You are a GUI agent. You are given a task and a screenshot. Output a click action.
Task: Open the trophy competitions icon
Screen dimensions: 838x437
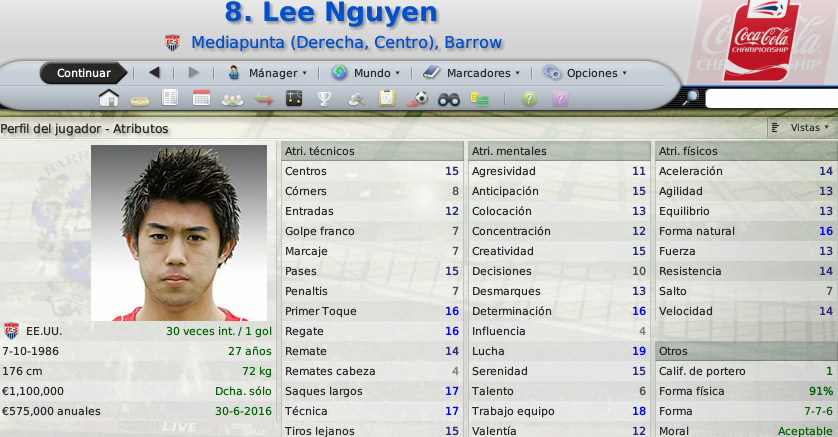point(324,99)
